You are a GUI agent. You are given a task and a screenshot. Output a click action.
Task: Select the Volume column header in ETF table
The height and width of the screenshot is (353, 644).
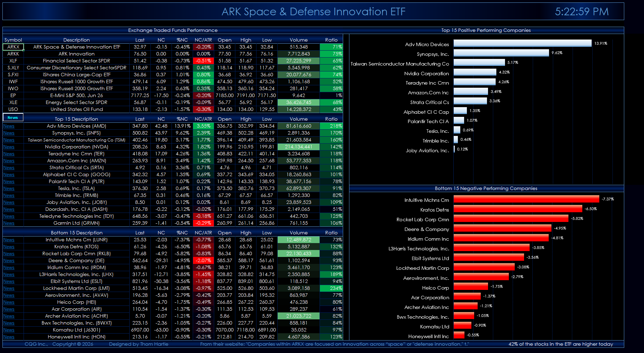(x=298, y=40)
